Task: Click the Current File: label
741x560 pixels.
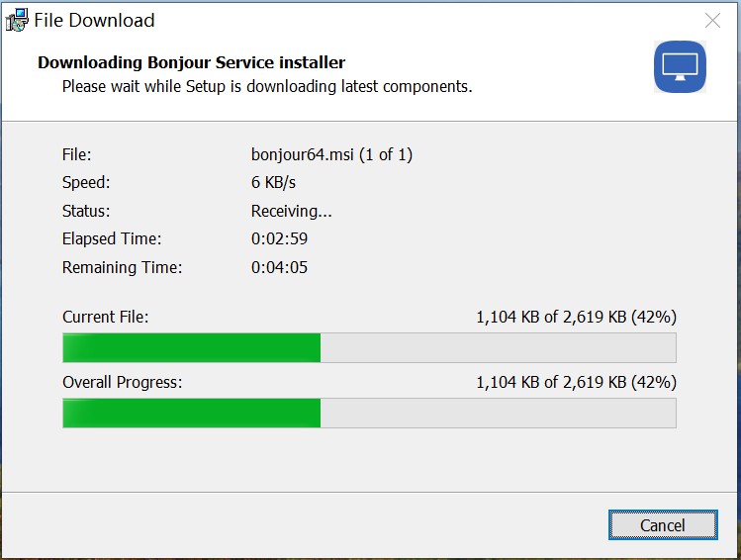Action: click(106, 317)
